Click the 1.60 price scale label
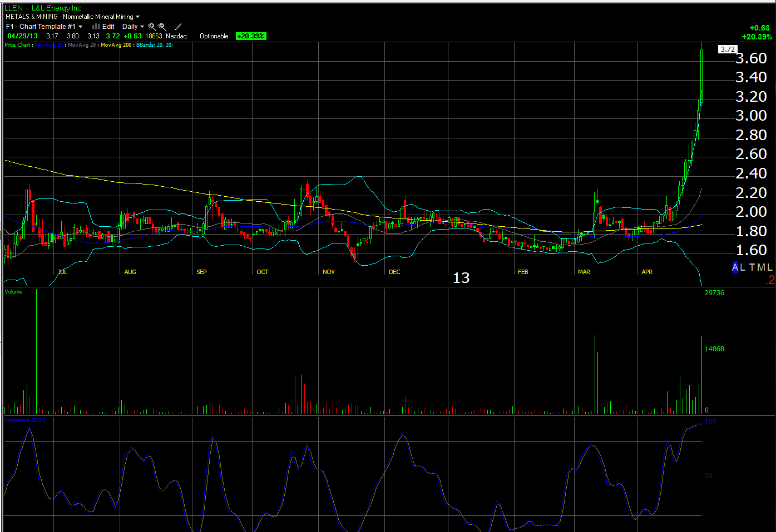776x532 pixels. [751, 250]
